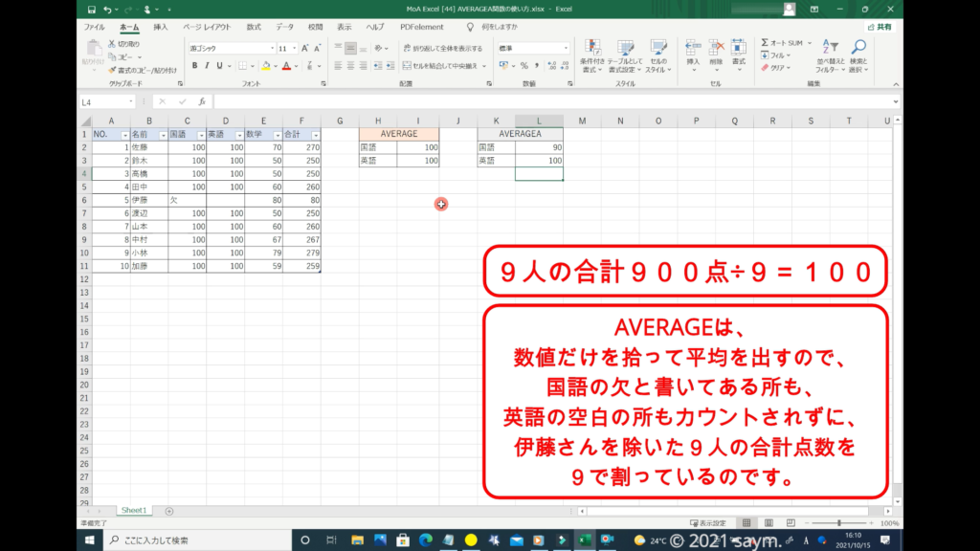980x551 pixels.
Task: Toggle bold formatting in Font group
Action: click(194, 66)
